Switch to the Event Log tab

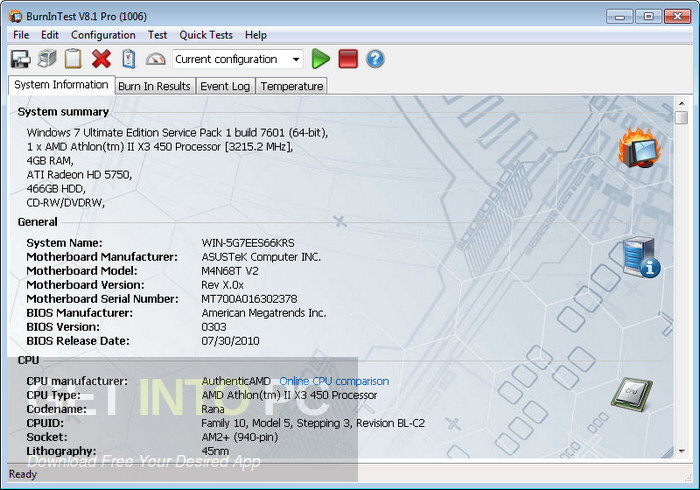(225, 86)
